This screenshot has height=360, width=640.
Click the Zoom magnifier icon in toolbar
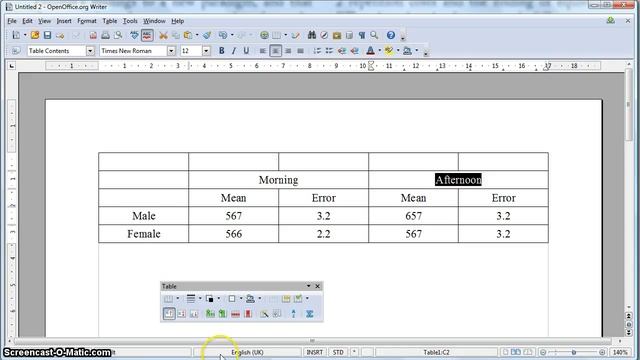[374, 36]
